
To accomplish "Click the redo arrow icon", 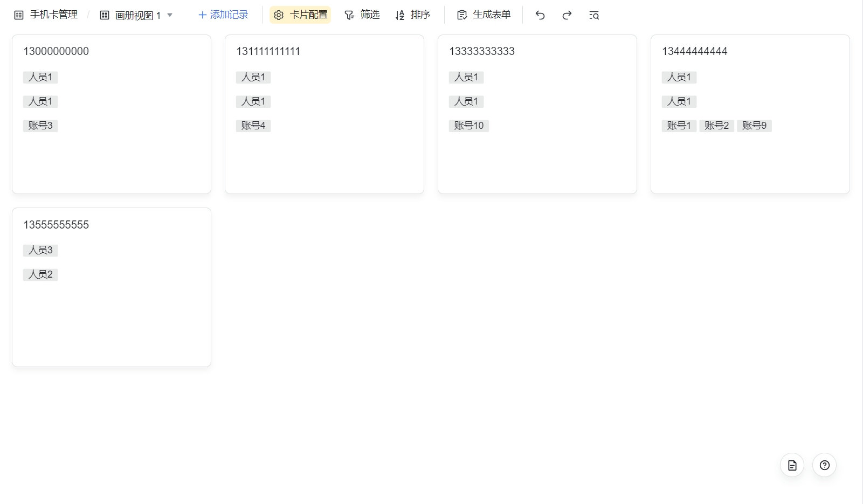I will (x=567, y=15).
